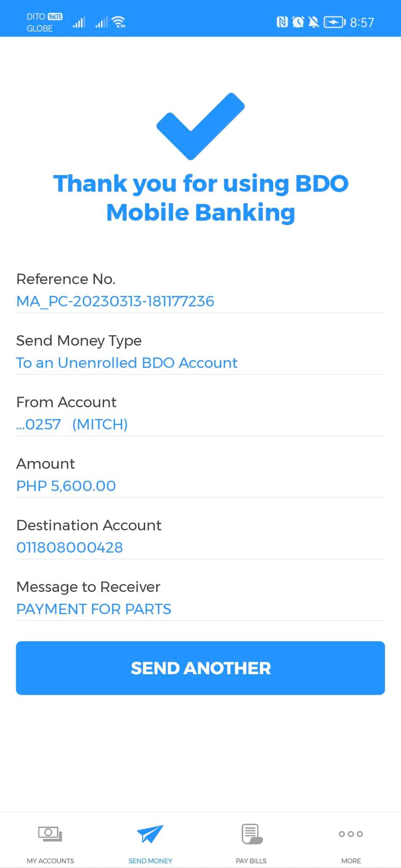Image resolution: width=401 pixels, height=868 pixels.
Task: Open the More three-dots icon
Action: tap(351, 834)
